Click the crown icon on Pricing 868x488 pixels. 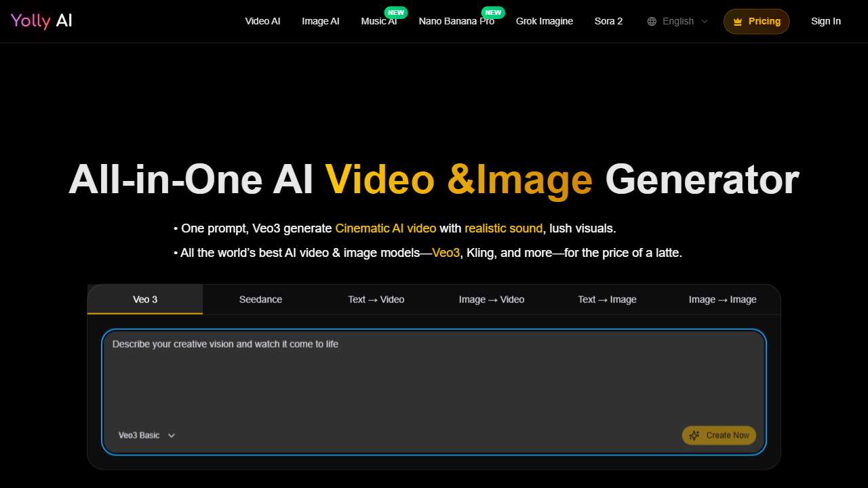pyautogui.click(x=738, y=22)
